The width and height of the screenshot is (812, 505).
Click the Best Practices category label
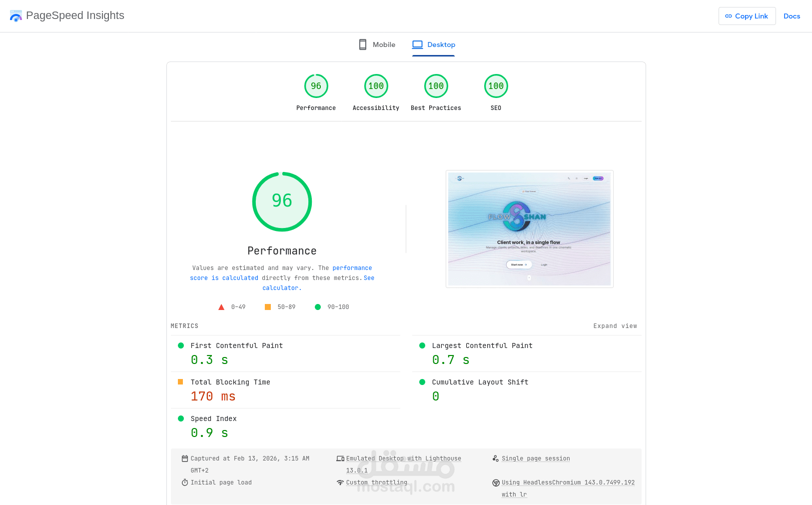[436, 108]
